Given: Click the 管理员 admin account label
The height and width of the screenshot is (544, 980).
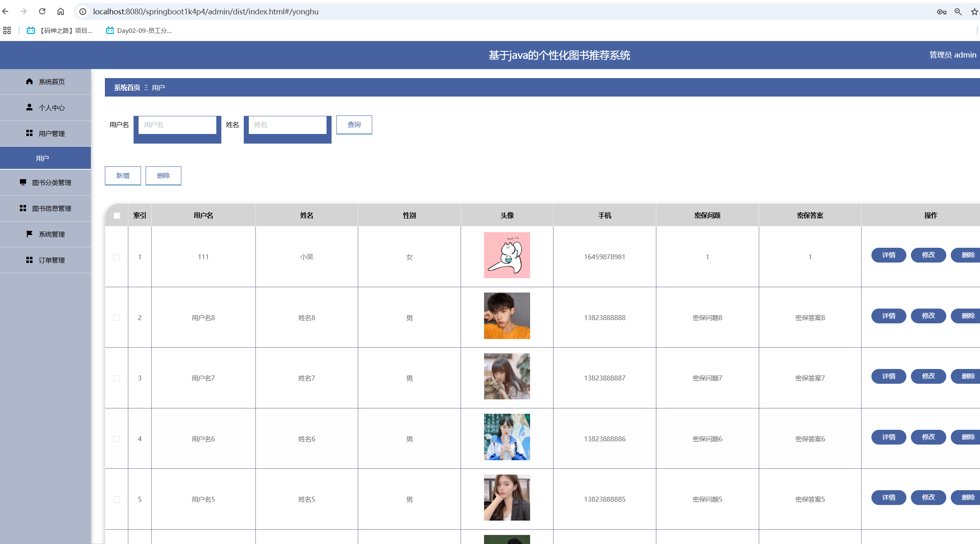Looking at the screenshot, I should 952,55.
